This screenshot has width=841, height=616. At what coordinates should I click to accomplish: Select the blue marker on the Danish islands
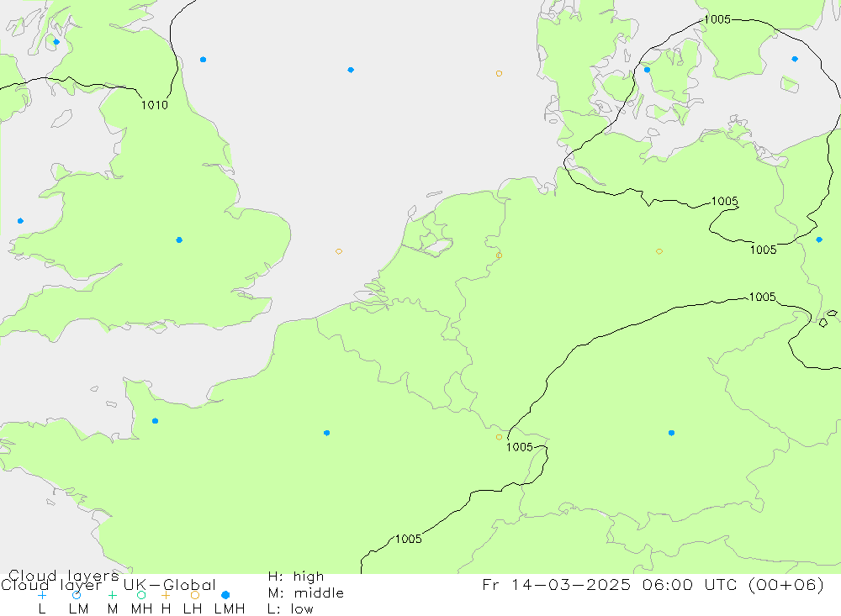647,70
